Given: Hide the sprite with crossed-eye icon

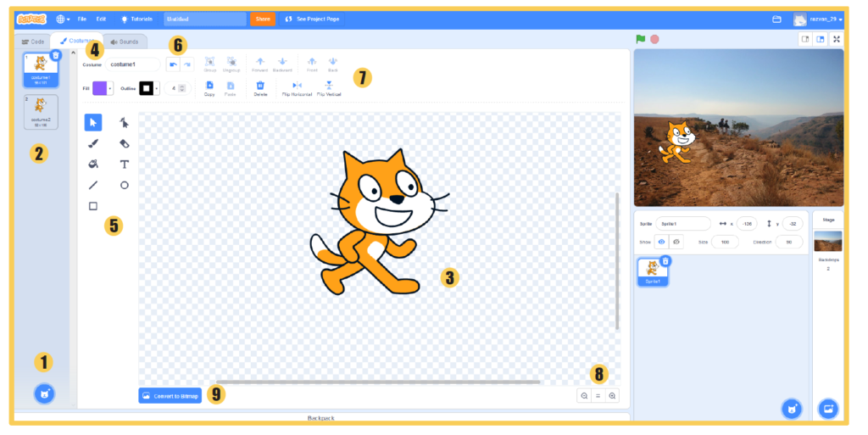Looking at the screenshot, I should (676, 242).
